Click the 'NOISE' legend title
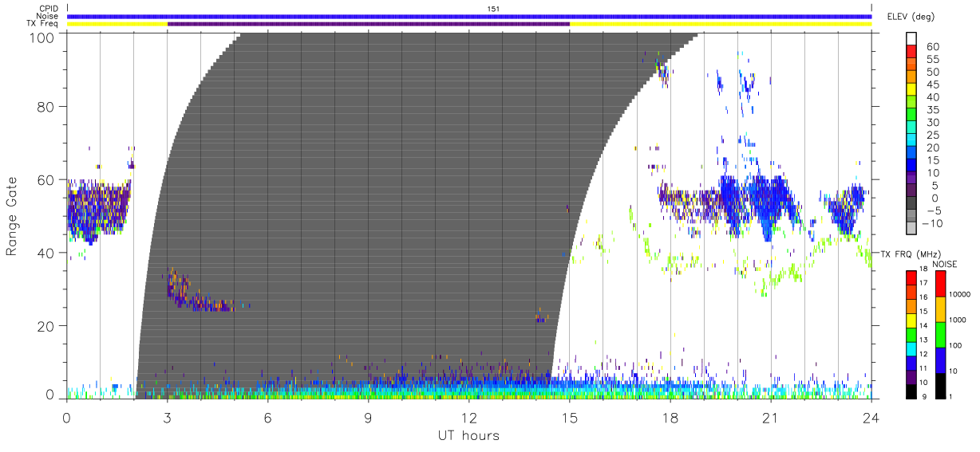 [x=945, y=264]
